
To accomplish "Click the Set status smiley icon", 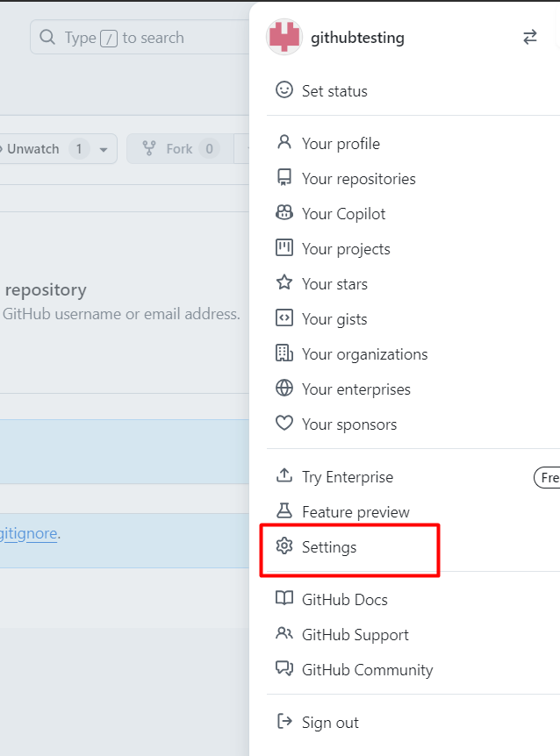I will (x=284, y=89).
